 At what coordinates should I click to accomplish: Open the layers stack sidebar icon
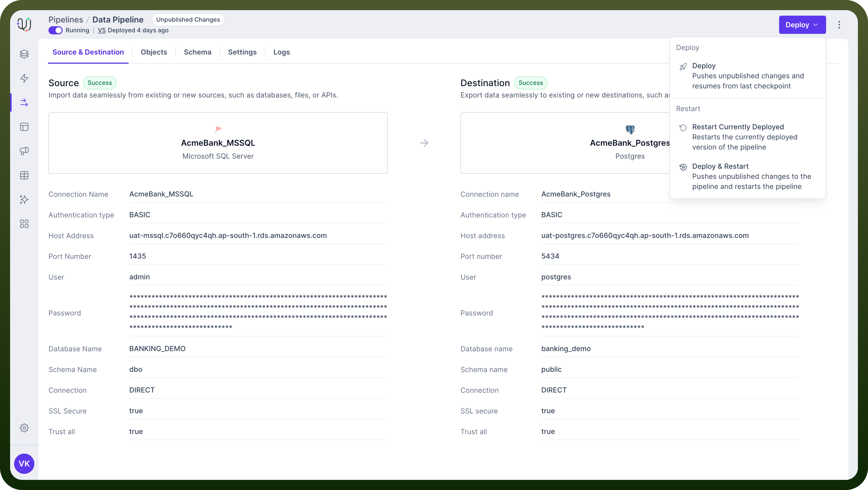click(24, 54)
